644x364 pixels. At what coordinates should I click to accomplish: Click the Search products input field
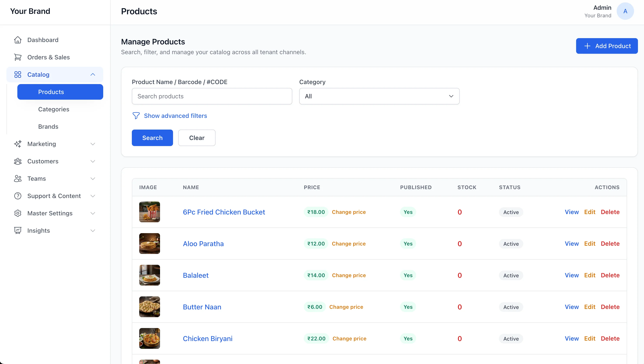coord(212,96)
